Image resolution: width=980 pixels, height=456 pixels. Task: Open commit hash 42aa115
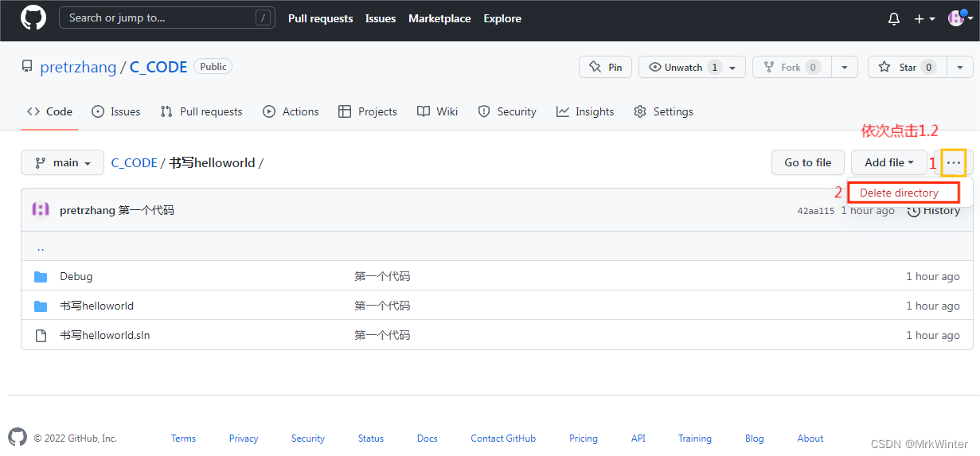[x=816, y=211]
